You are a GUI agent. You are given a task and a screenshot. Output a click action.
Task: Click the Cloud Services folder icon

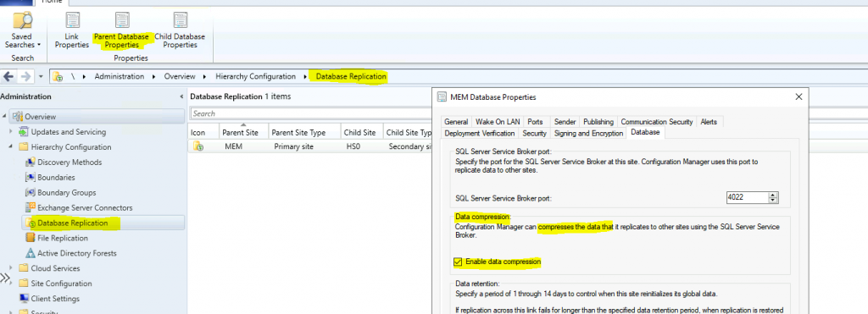click(x=23, y=268)
